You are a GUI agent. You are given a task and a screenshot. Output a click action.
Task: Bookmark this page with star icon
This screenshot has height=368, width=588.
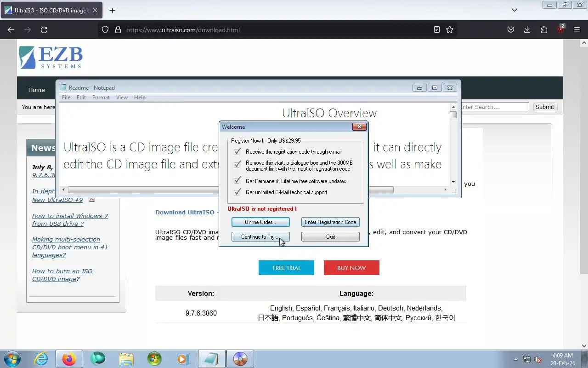tap(450, 30)
